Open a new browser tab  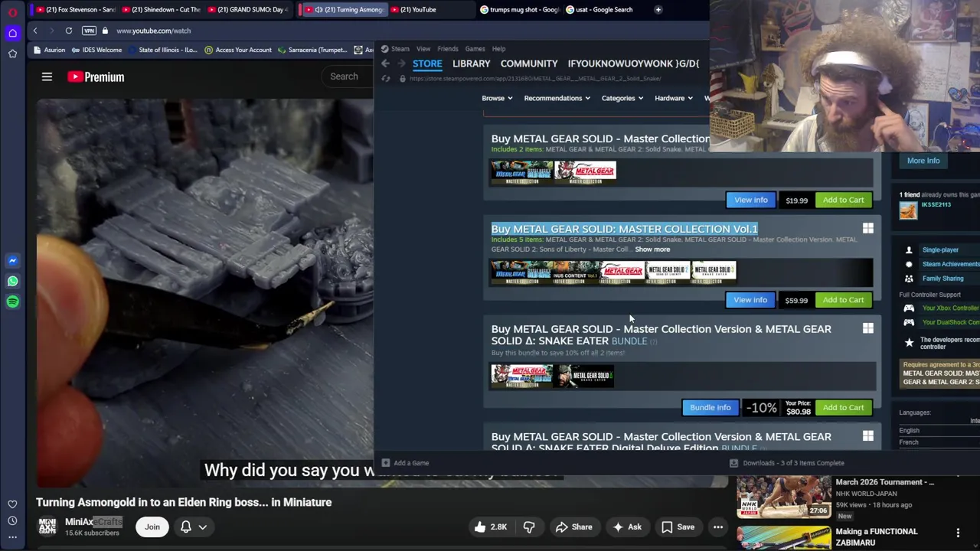point(658,10)
